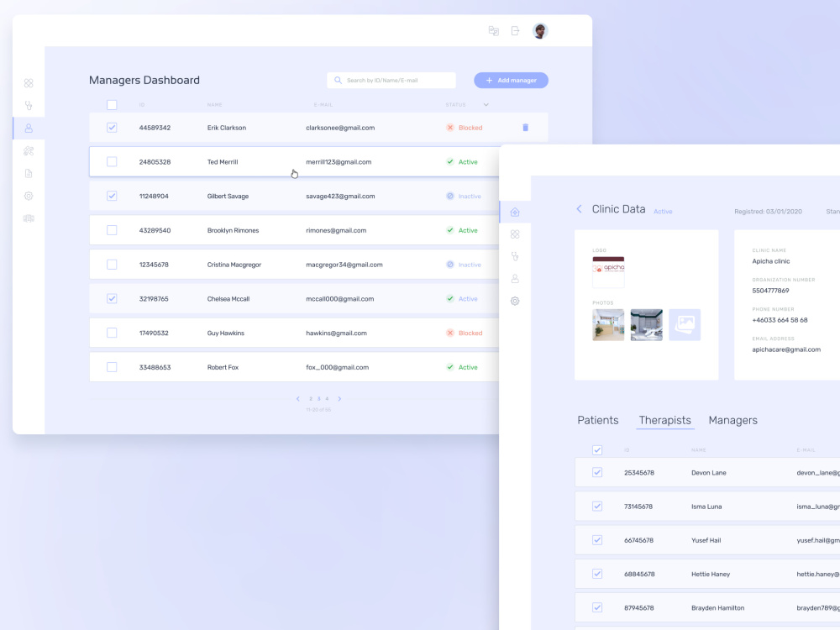The width and height of the screenshot is (840, 630).
Task: Uncheck the checkbox for therapist Hettie Haney
Action: [596, 574]
